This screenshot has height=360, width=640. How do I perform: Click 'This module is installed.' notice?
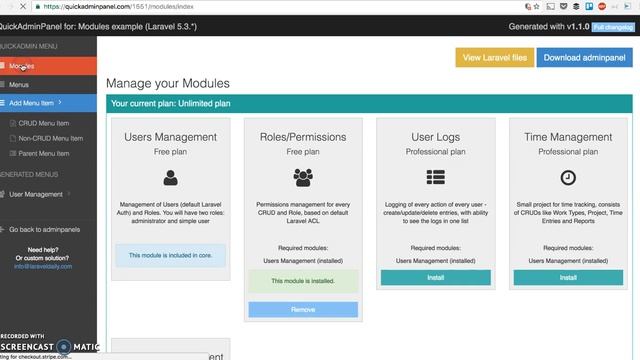point(303,281)
